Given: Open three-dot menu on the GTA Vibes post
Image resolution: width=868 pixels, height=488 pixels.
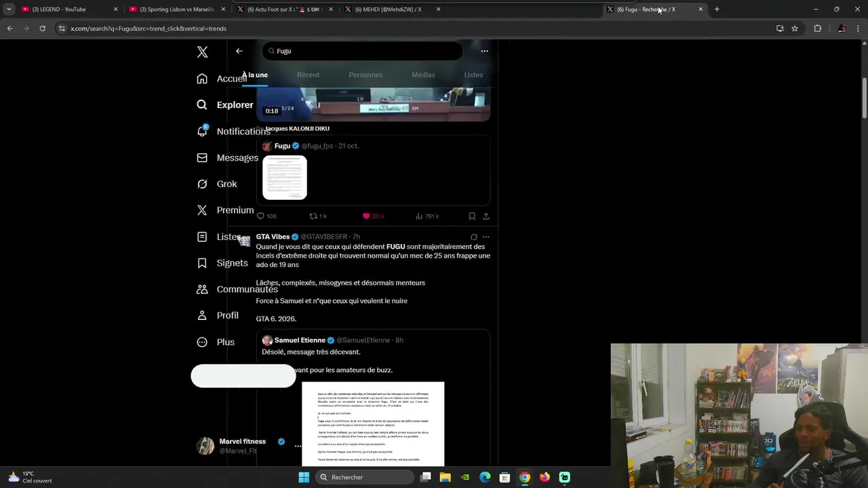Looking at the screenshot, I should [486, 237].
